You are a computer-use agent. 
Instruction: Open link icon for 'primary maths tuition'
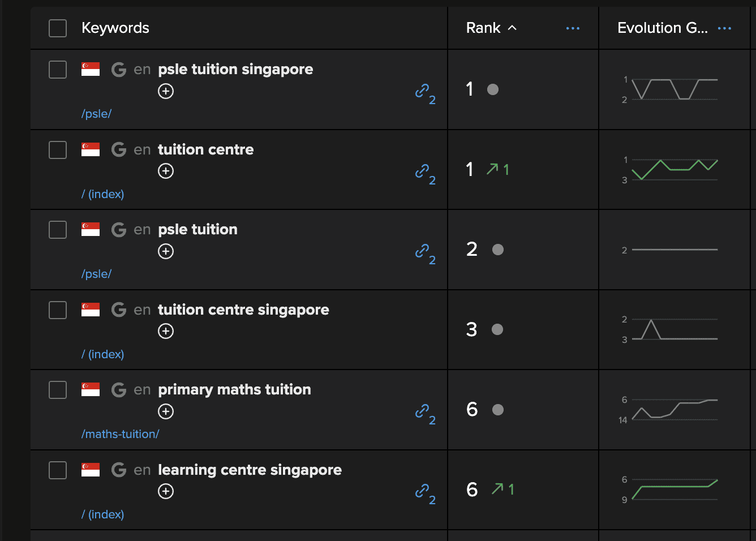point(422,411)
